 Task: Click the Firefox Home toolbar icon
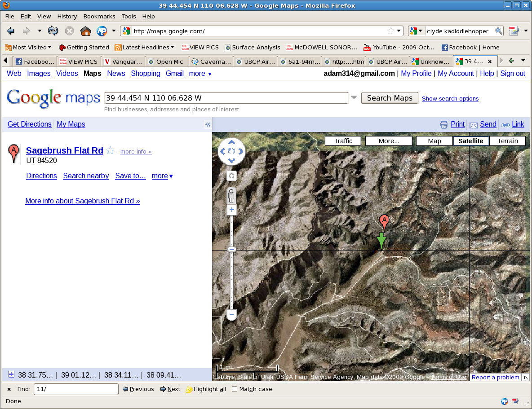point(85,31)
